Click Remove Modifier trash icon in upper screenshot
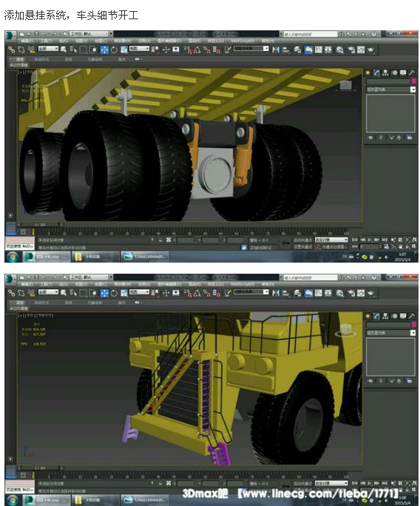This screenshot has height=506, width=420. pos(399,138)
